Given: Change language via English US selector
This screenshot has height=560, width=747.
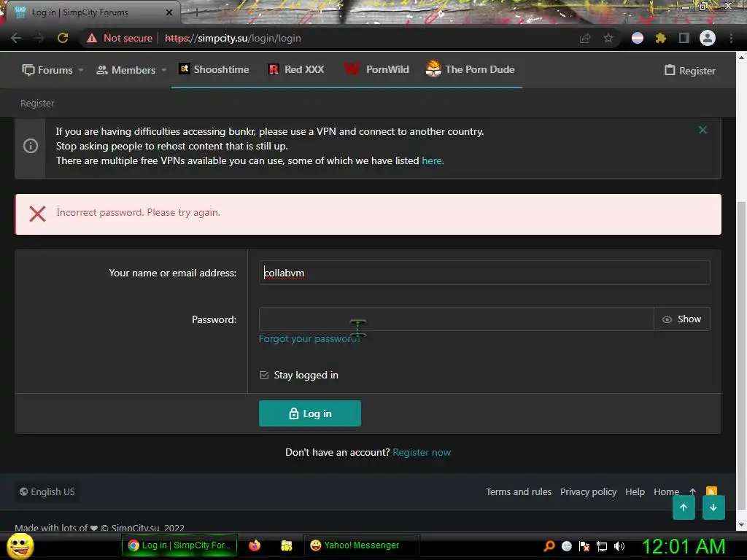Looking at the screenshot, I should (x=47, y=491).
